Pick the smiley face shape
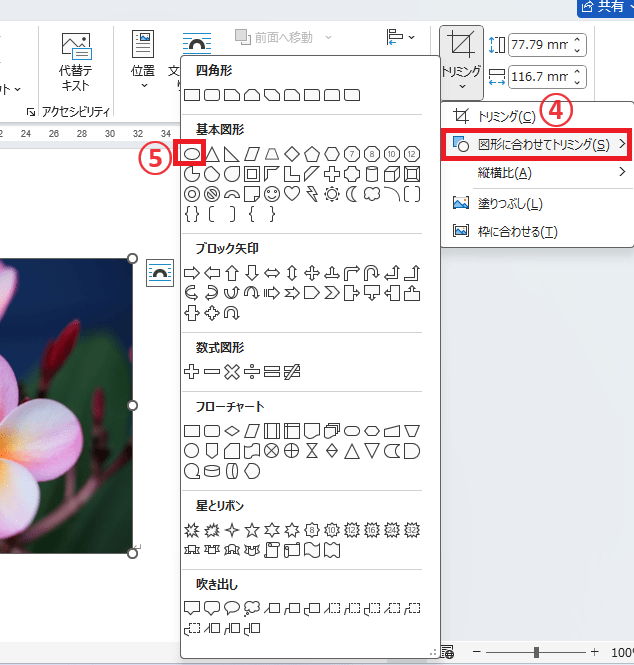634x665 pixels. pos(272,194)
